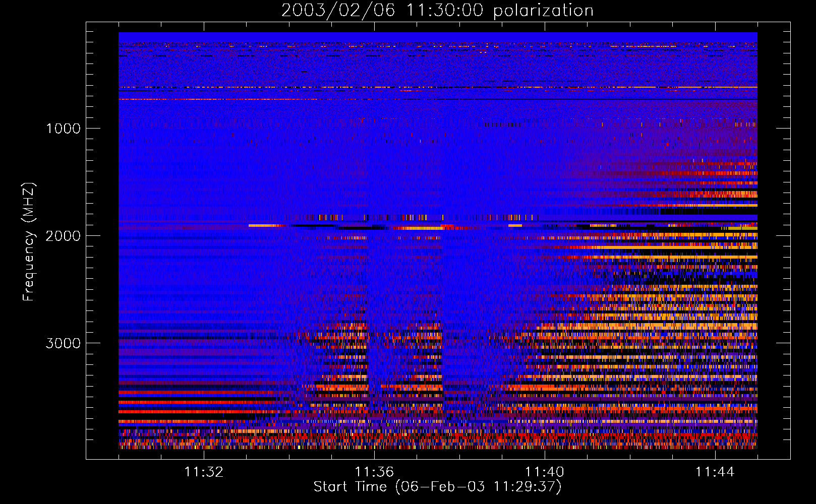
Task: Click the 2000 frequency tick label
Action: 63,236
